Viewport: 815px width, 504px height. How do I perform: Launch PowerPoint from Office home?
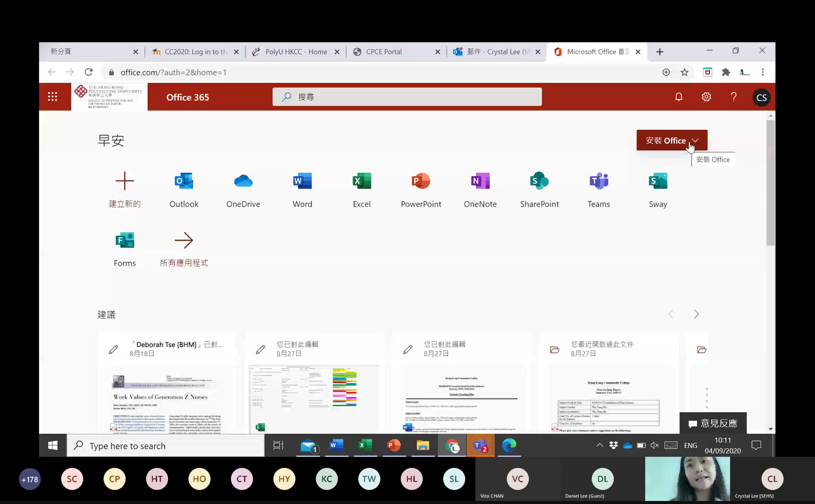point(421,181)
